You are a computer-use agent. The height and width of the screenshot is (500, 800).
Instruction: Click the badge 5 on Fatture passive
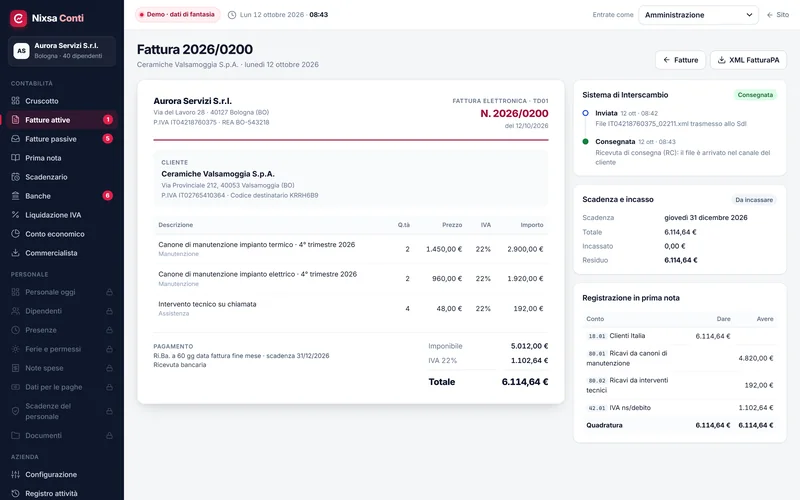tap(108, 139)
